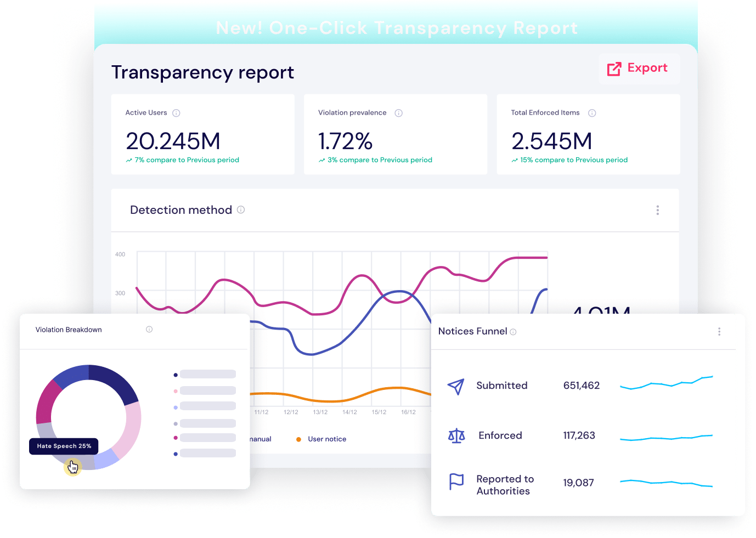Click the 20.245M Active Users value
Viewport: 756px width, 538px height.
(173, 141)
